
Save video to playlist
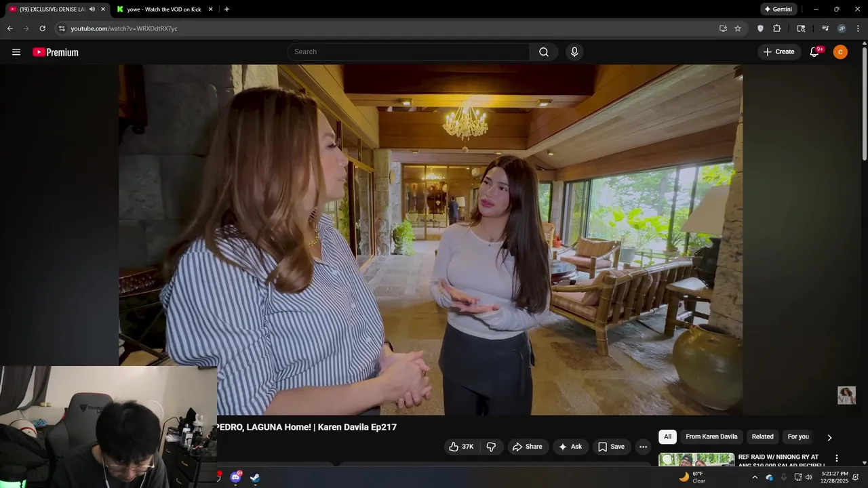(x=611, y=447)
